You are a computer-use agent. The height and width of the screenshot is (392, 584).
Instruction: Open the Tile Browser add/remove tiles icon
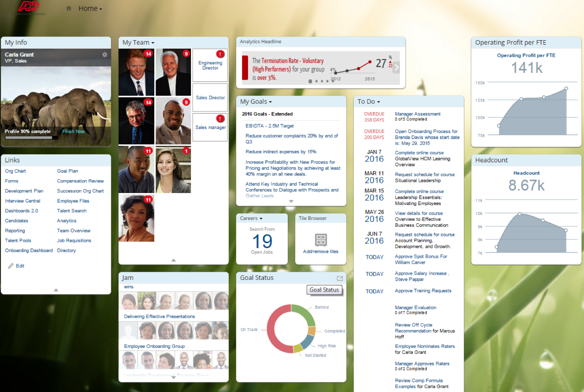[321, 240]
